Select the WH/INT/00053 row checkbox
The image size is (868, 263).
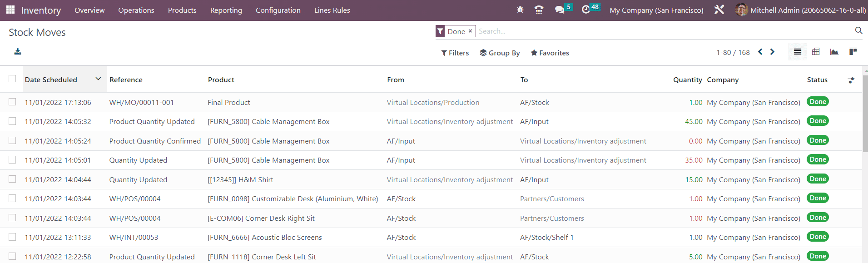12,237
